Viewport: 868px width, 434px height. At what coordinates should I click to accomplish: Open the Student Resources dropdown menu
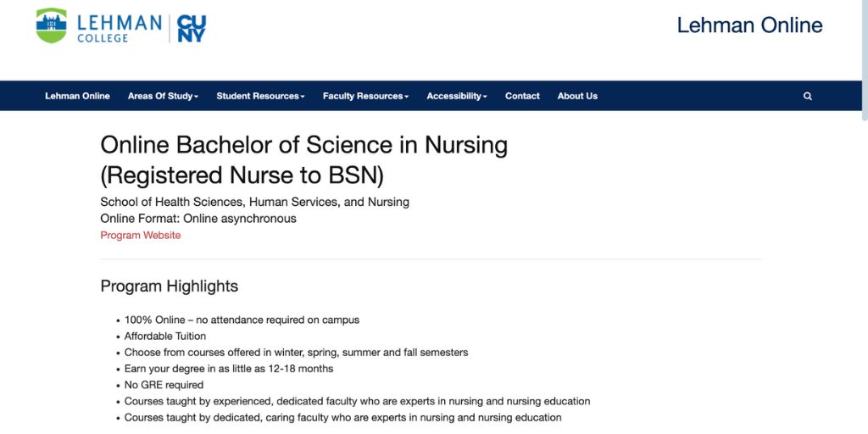point(260,97)
